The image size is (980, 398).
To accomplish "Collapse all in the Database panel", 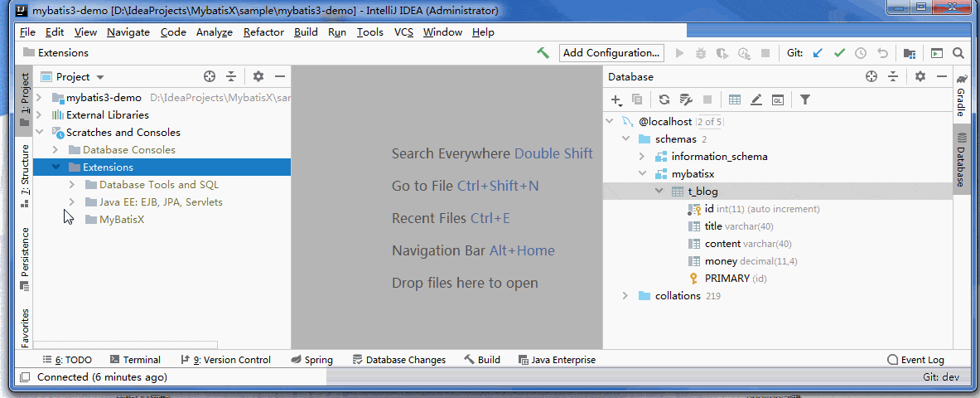I will click(892, 76).
